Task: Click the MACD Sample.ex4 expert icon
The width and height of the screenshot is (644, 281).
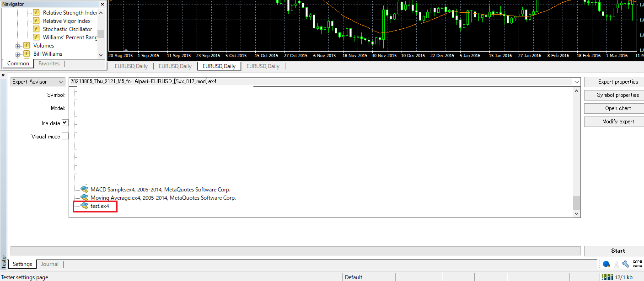Action: point(84,190)
